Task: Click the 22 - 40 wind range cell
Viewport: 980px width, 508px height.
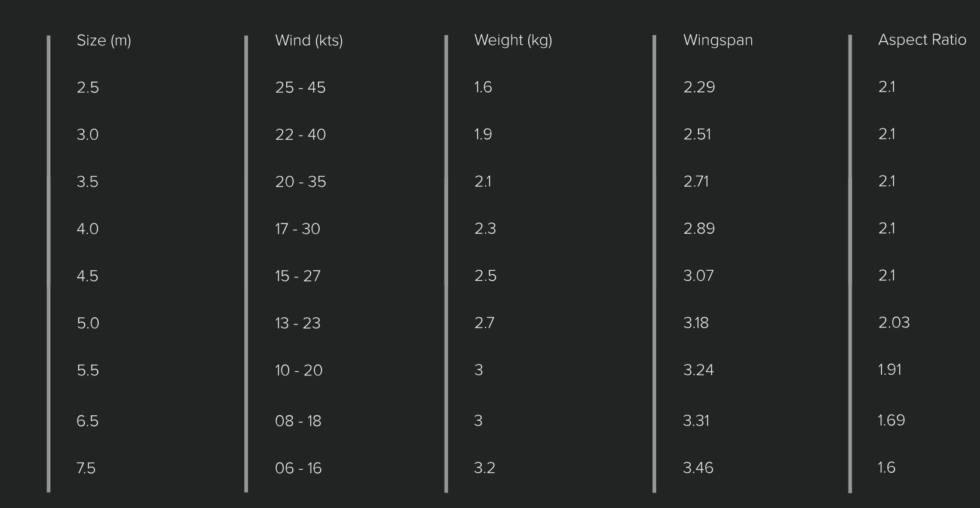Action: [x=300, y=135]
